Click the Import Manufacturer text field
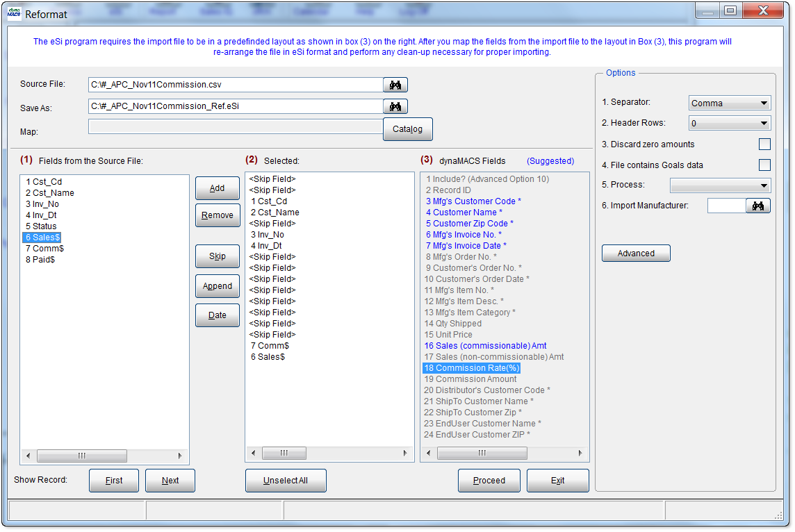795x532 pixels. tap(727, 206)
